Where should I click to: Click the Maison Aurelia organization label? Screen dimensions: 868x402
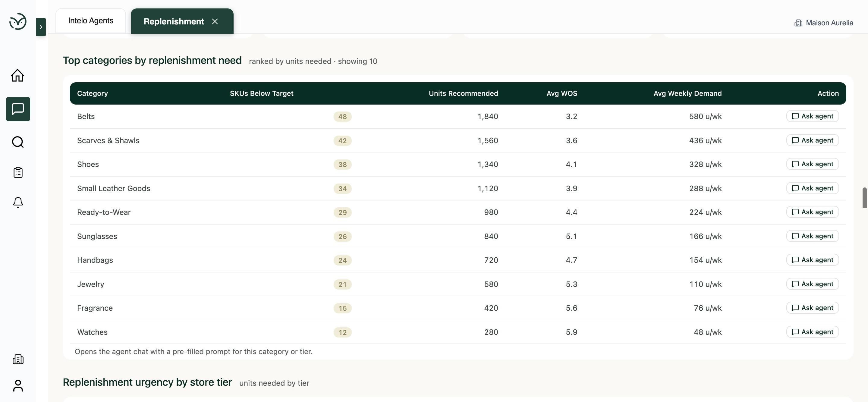pyautogui.click(x=829, y=23)
